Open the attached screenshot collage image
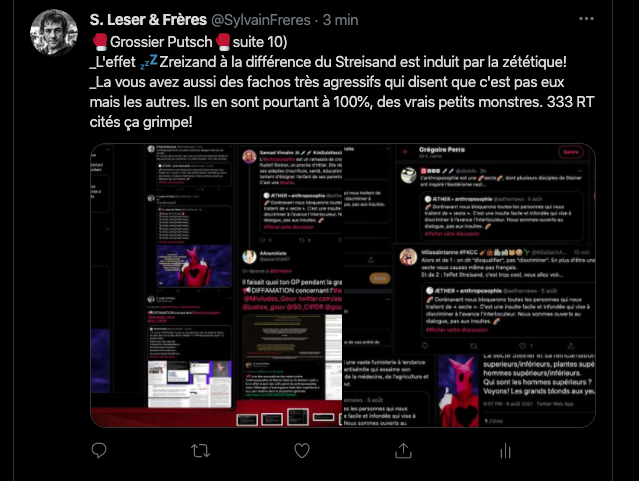639x481 pixels. coord(343,285)
